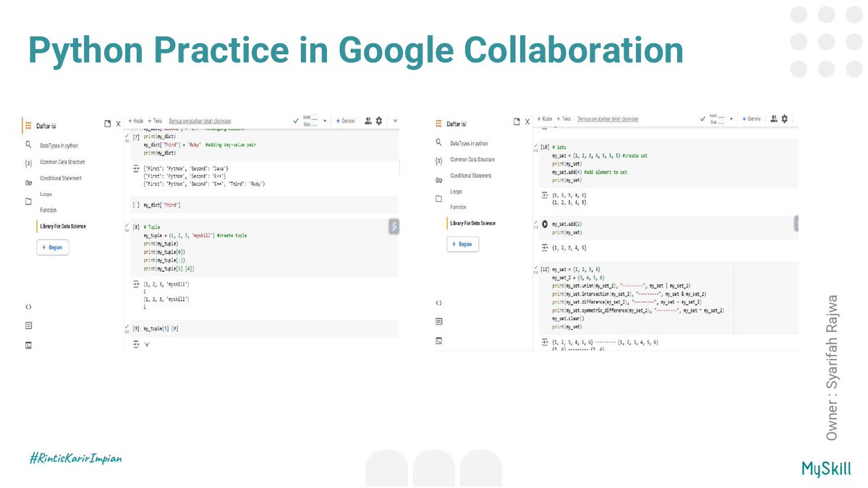Image resolution: width=868 pixels, height=488 pixels.
Task: Click my_set.clear() line in cell 12
Action: tap(569, 318)
